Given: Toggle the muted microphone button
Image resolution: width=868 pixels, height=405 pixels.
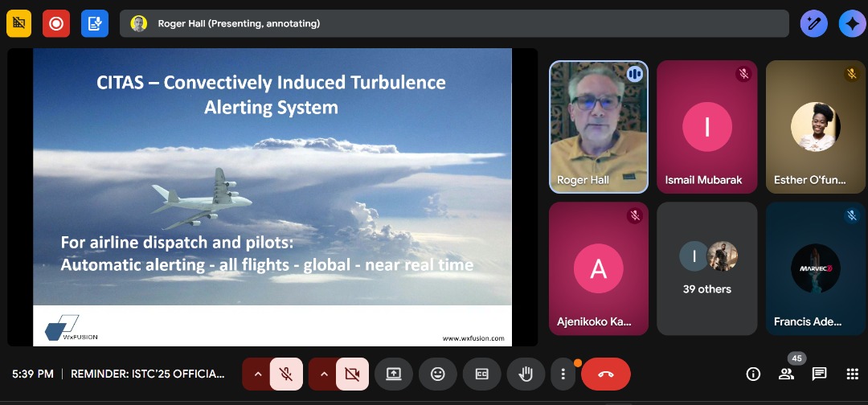Looking at the screenshot, I should click(286, 374).
